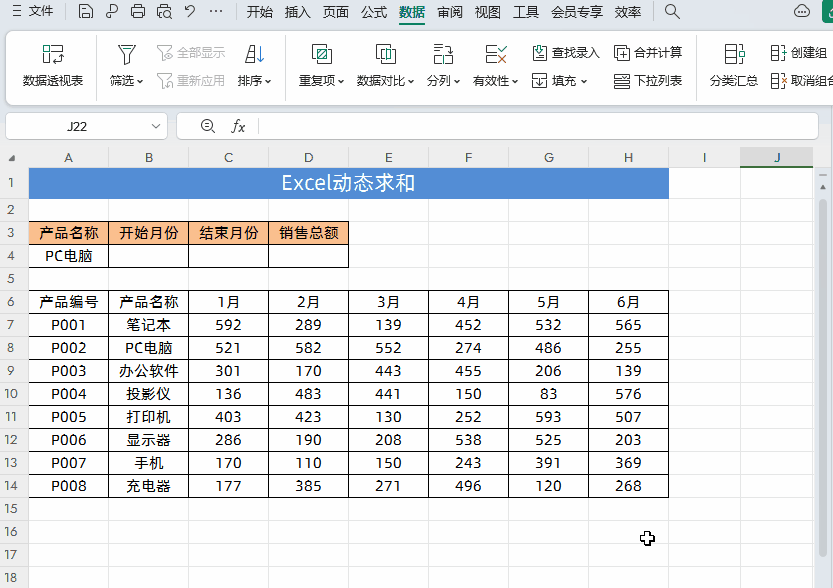Screen dimensions: 833x588
Task: Select column C header
Action: pos(228,157)
